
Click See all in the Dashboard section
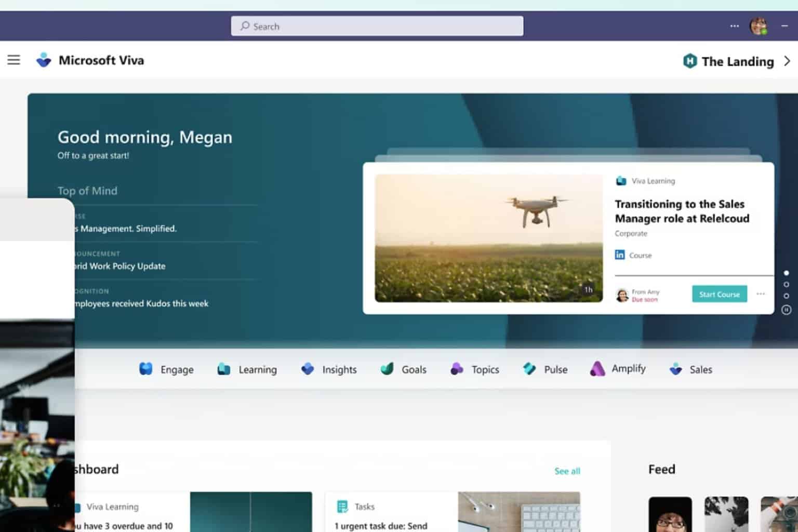click(567, 471)
